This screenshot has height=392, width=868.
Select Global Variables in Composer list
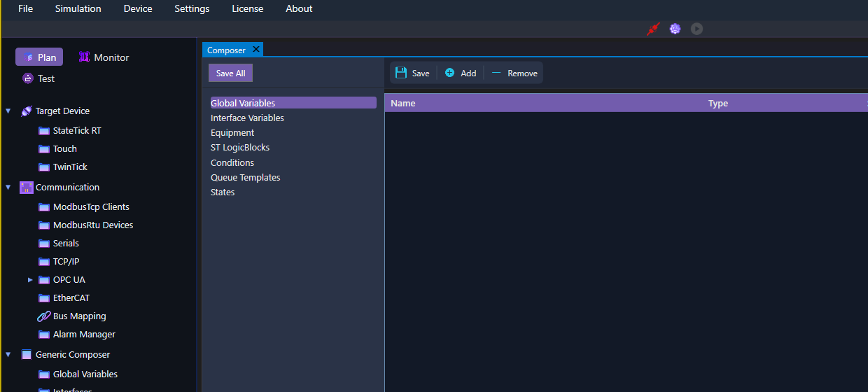pos(293,103)
